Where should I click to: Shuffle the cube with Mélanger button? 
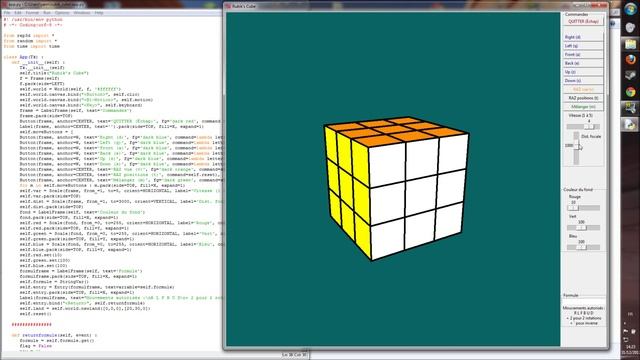583,107
